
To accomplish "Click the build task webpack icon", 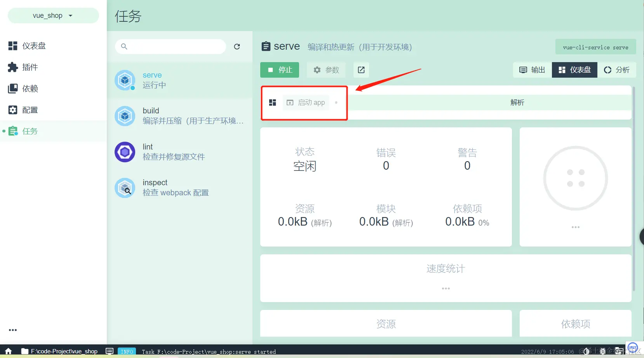I will point(125,116).
